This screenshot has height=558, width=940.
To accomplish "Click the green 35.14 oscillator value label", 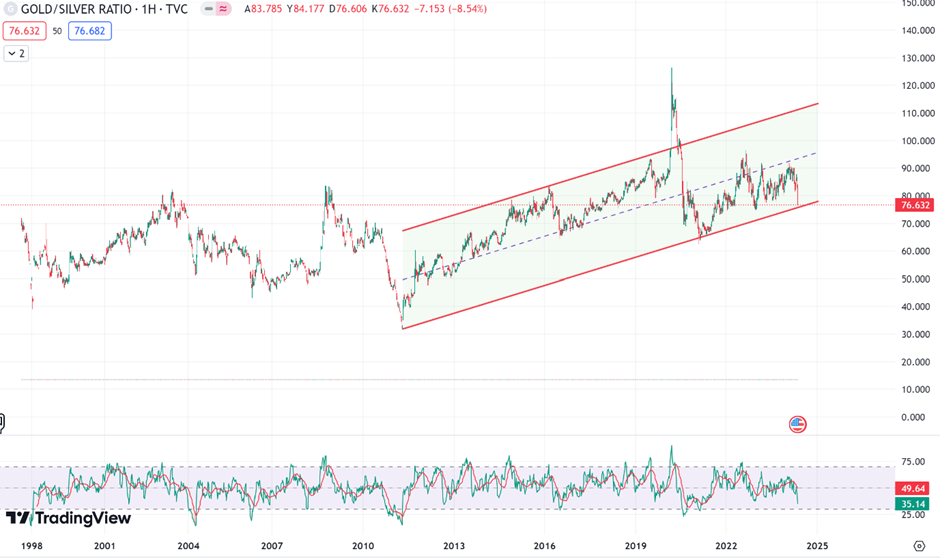I will [916, 504].
